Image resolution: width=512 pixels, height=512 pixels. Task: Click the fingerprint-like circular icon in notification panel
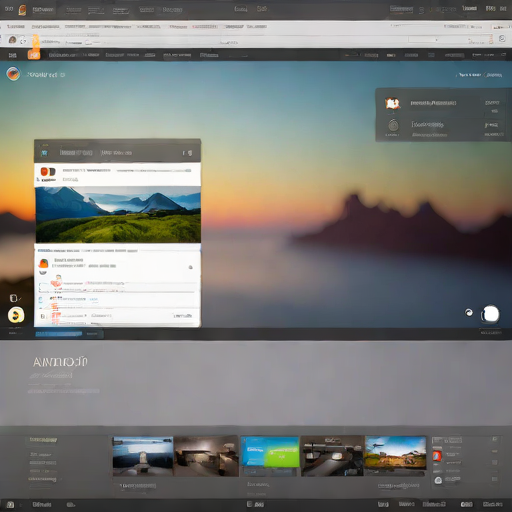point(393,125)
